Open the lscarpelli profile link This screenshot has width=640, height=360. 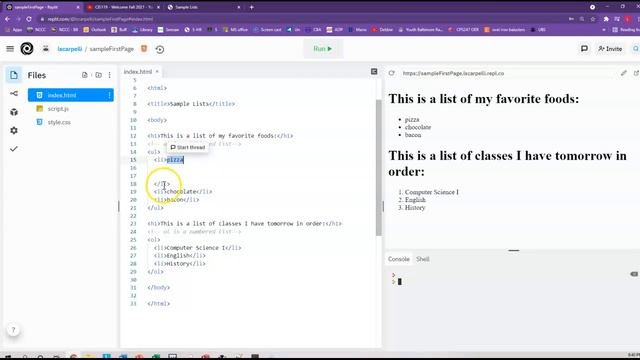pyautogui.click(x=70, y=49)
